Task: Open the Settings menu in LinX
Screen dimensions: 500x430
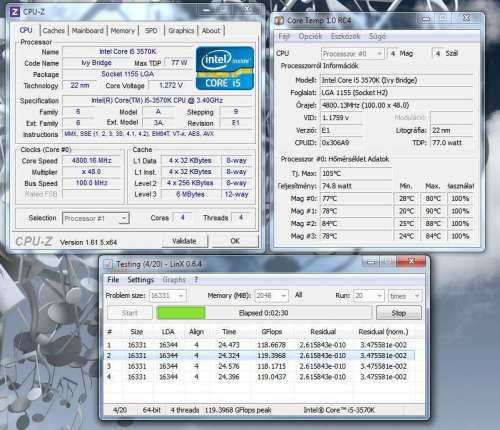Action: pyautogui.click(x=140, y=280)
